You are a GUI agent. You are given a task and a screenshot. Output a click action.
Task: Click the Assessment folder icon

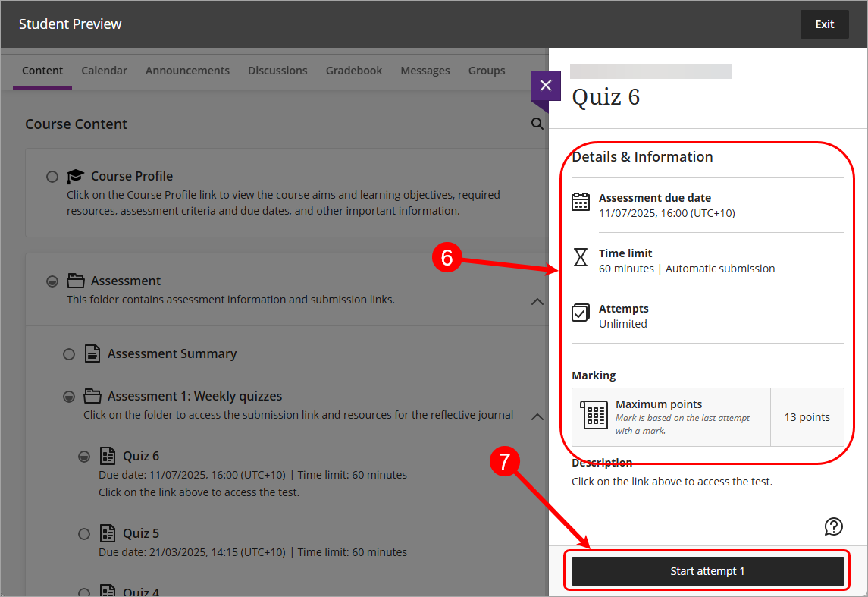click(x=76, y=280)
